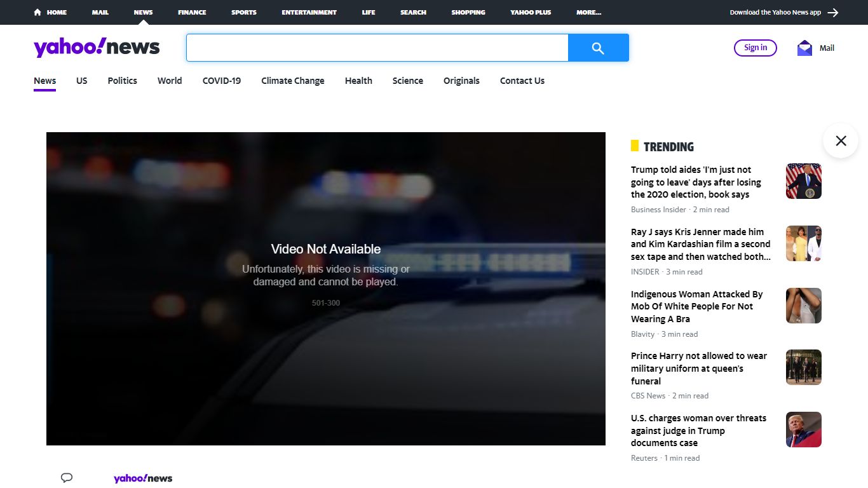The height and width of the screenshot is (488, 868).
Task: Close the video panel with X
Action: 841,140
